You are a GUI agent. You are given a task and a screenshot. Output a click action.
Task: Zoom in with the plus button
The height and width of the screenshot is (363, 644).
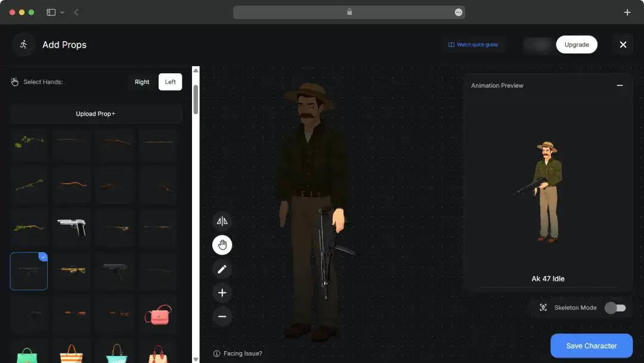[222, 293]
